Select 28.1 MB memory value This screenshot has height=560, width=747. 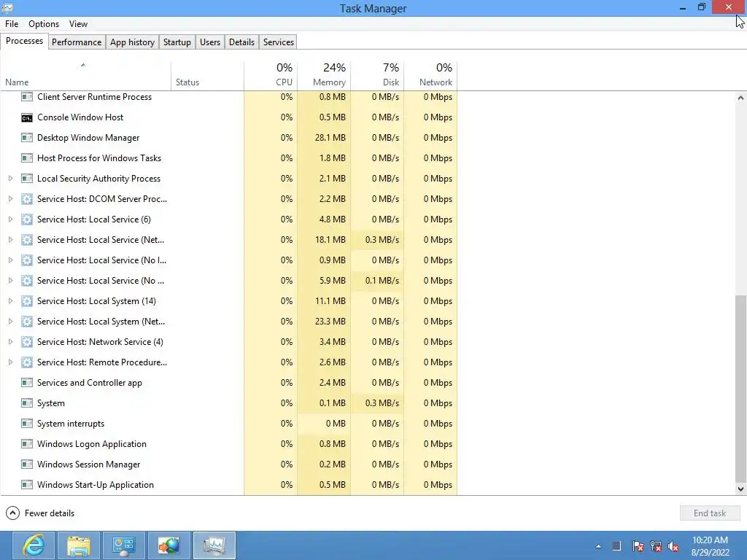330,138
